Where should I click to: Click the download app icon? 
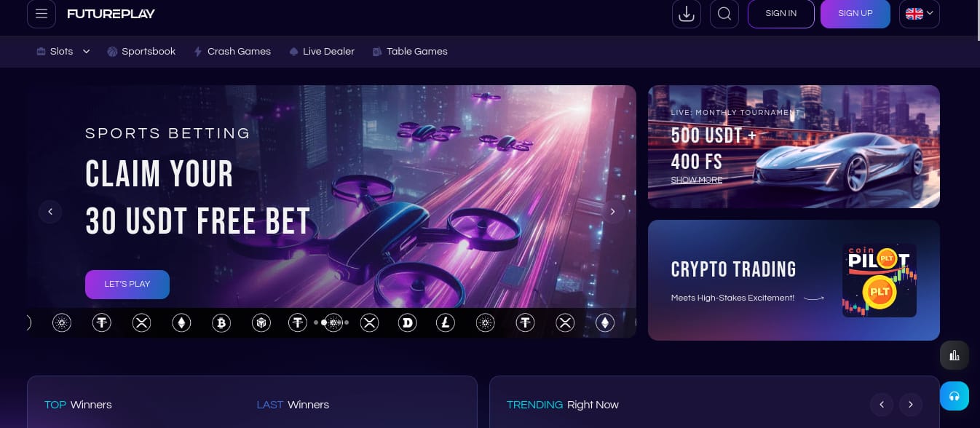(x=686, y=14)
